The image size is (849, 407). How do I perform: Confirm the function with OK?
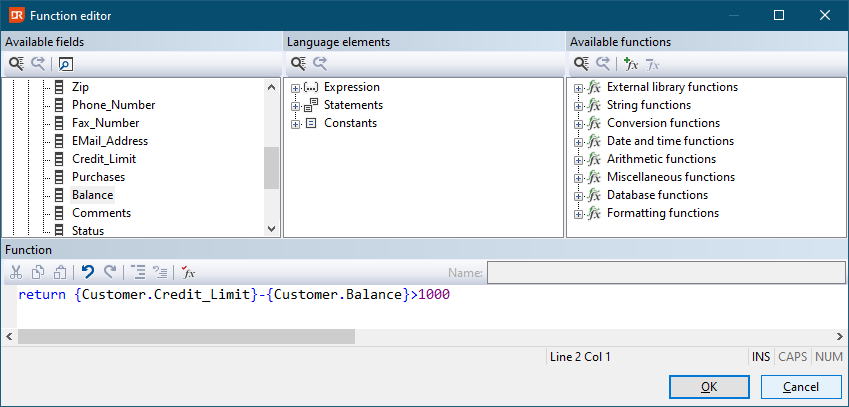[709, 387]
